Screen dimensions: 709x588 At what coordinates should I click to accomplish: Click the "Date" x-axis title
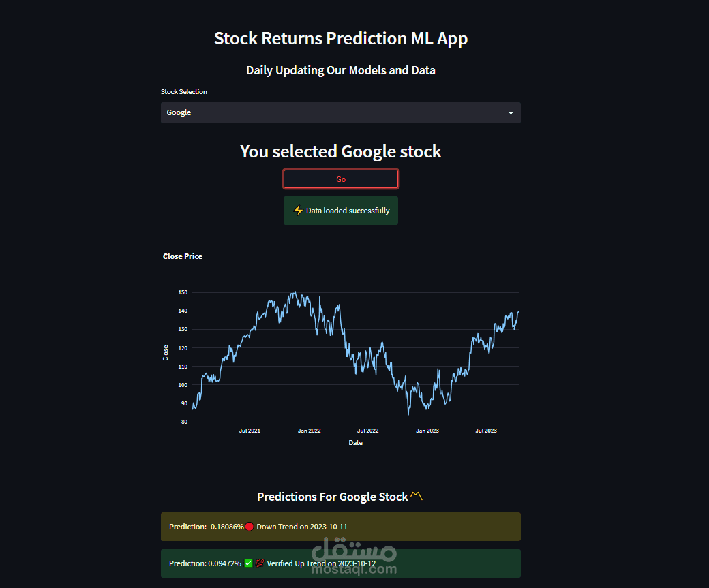tap(355, 443)
